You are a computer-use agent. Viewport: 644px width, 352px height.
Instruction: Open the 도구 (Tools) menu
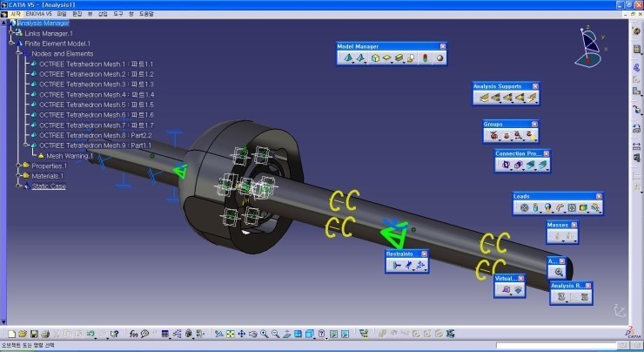pos(117,14)
